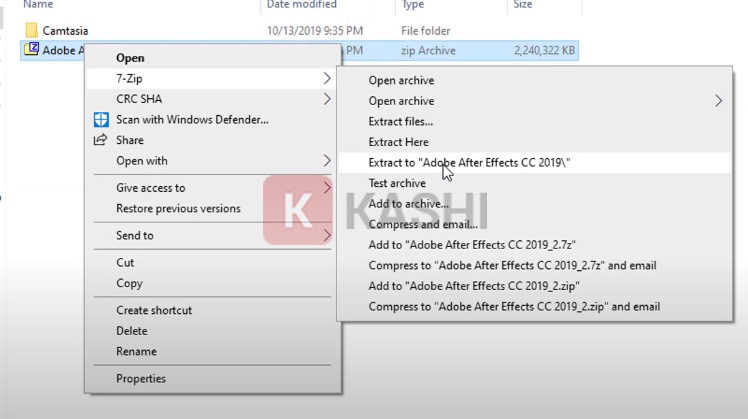The width and height of the screenshot is (748, 419).
Task: Sort by the Name column header
Action: [x=38, y=4]
